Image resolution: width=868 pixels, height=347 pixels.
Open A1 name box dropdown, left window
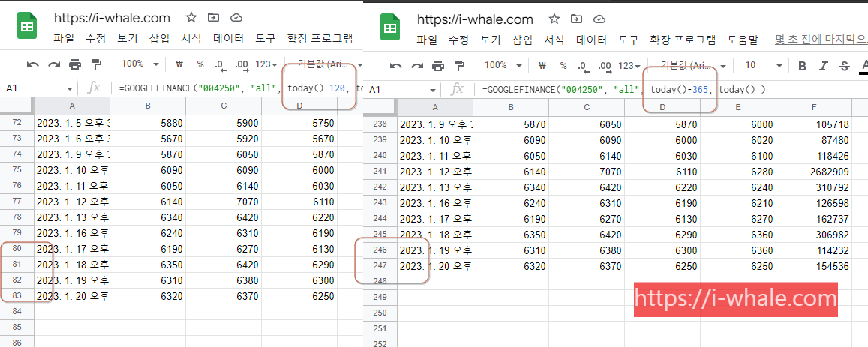coord(70,88)
